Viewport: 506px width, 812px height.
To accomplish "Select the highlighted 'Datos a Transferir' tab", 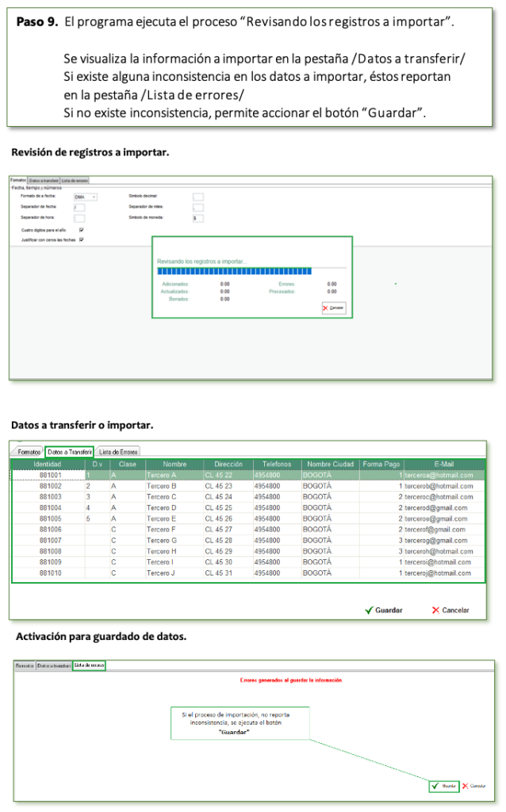I will click(69, 451).
